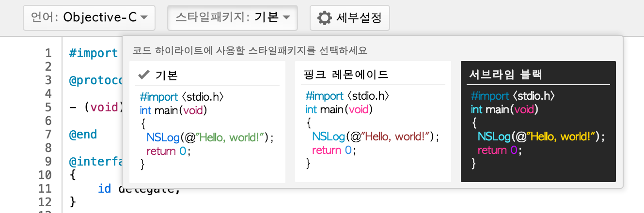
Task: Expand the 스타일패키지 dropdown
Action: 232,18
